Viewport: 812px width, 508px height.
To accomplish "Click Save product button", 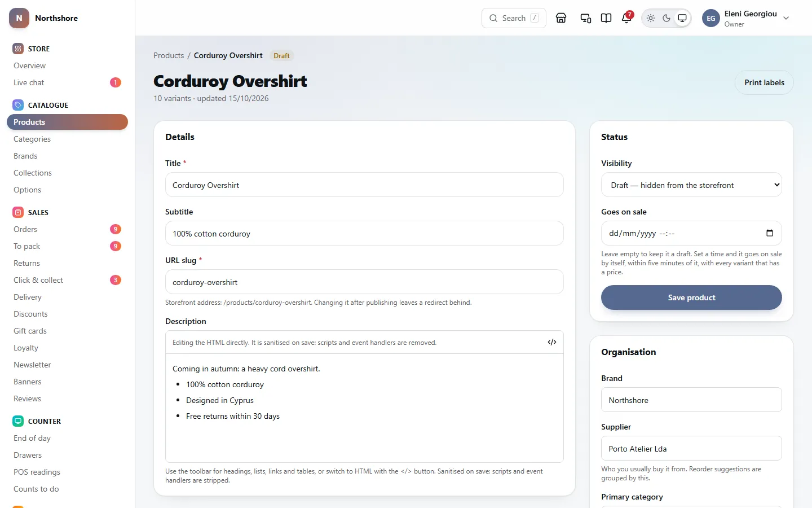I will (x=691, y=297).
